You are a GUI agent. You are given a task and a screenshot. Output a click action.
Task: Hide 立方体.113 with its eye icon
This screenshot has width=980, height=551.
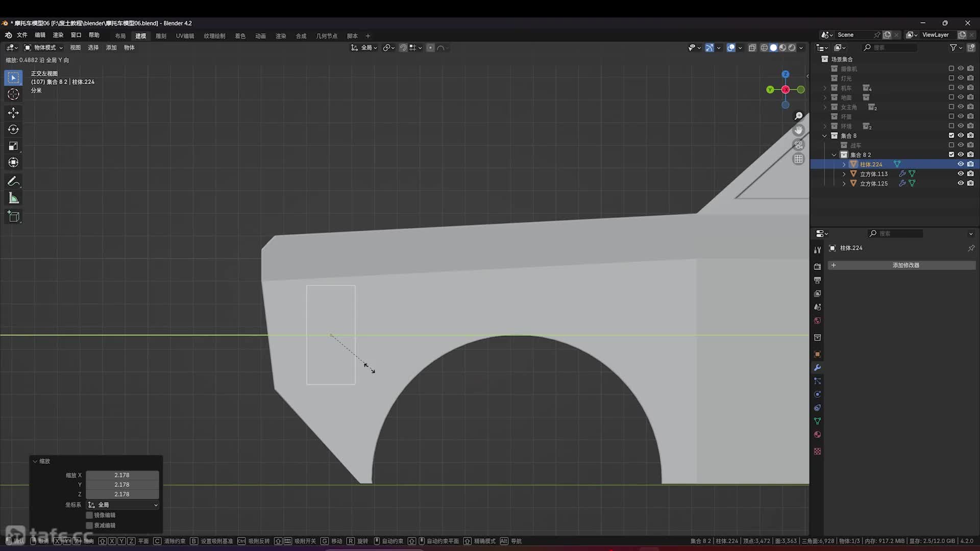coord(961,173)
